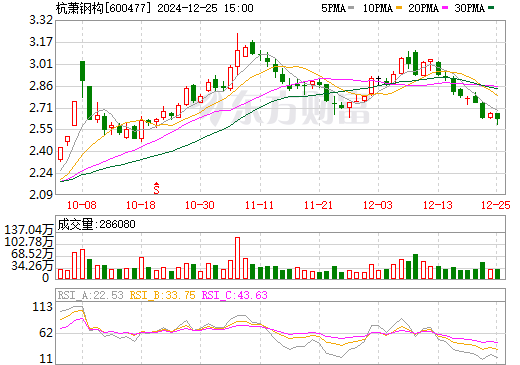
Task: Click the 102.78万 volume axis label
Action: (28, 242)
